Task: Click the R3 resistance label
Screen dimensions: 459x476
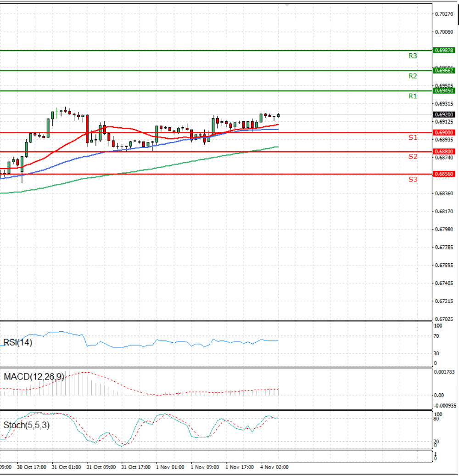Action: tap(413, 56)
